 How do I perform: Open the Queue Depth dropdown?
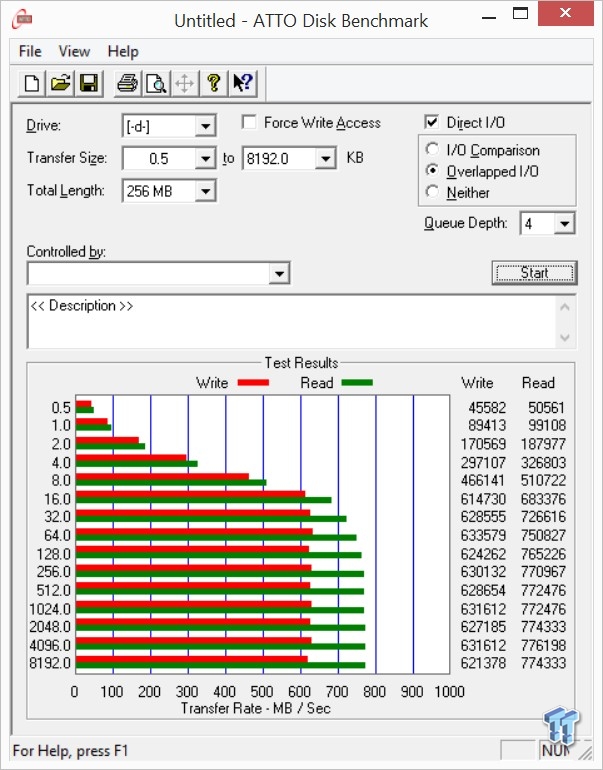coord(564,224)
